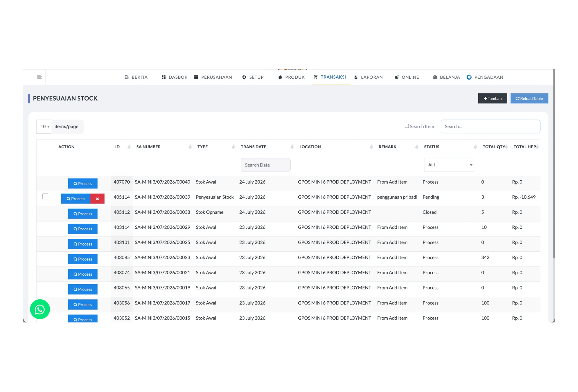Open the hamburger sidebar menu icon
Screen dimensions: 578x392
39,77
